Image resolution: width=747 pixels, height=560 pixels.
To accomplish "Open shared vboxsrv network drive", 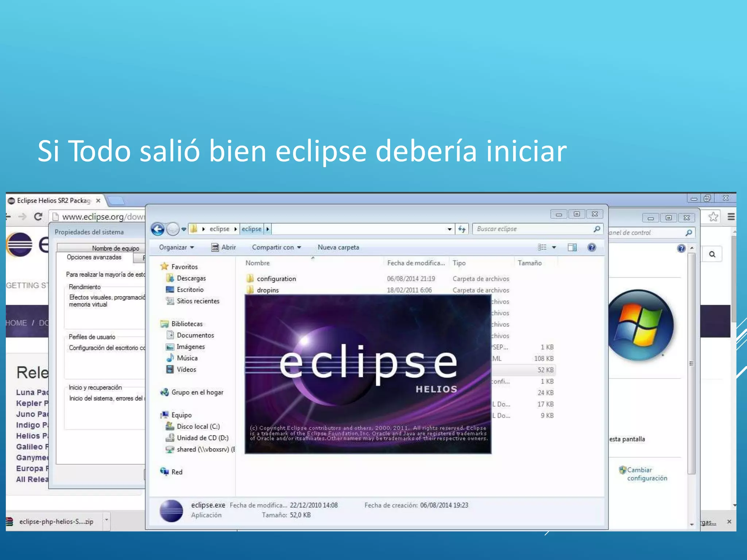I will [201, 449].
